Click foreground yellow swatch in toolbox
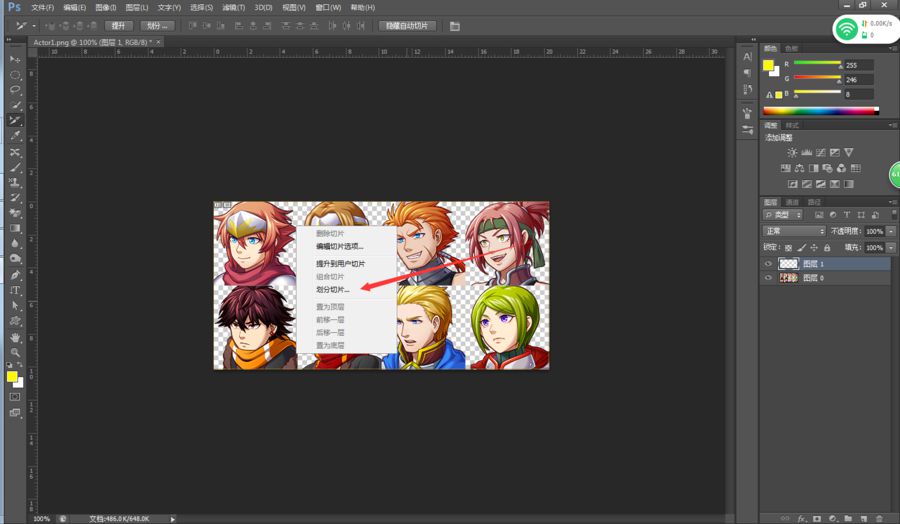Screen dimensions: 900x524 click(11, 376)
